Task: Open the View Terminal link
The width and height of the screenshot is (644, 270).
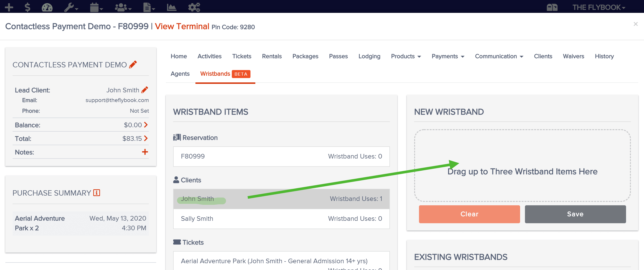Action: [x=182, y=26]
